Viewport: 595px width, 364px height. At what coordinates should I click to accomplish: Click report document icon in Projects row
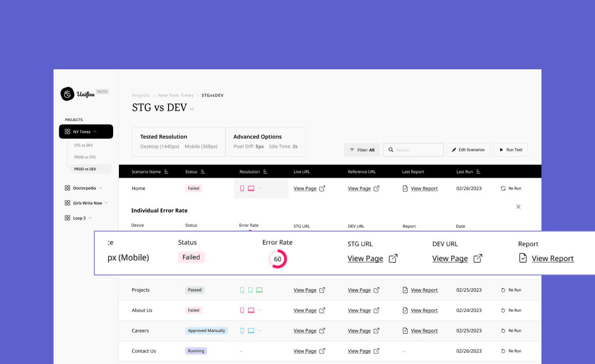(x=405, y=290)
